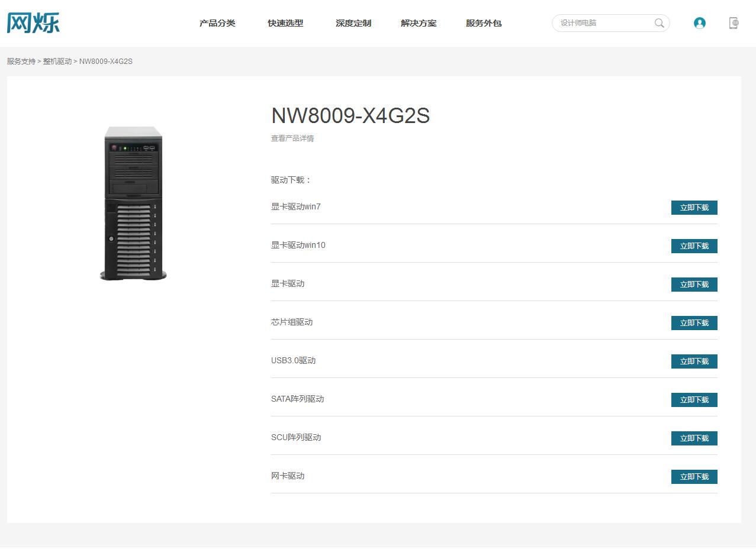Click the mobile device icon in header
The height and width of the screenshot is (549, 756).
[x=734, y=23]
